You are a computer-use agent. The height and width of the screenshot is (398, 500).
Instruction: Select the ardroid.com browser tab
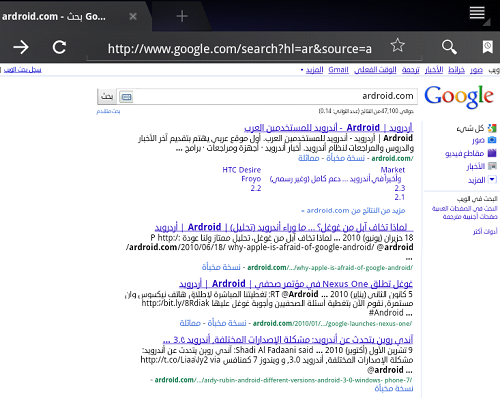[x=72, y=16]
